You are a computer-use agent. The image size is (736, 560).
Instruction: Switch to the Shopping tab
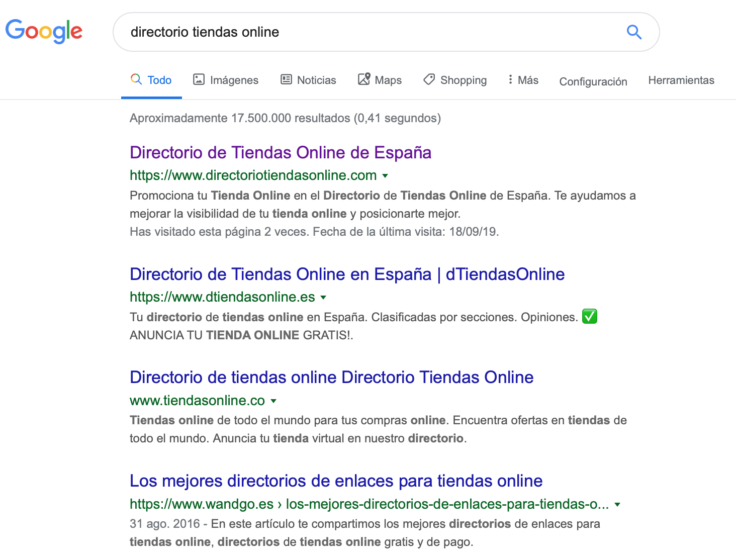(454, 80)
